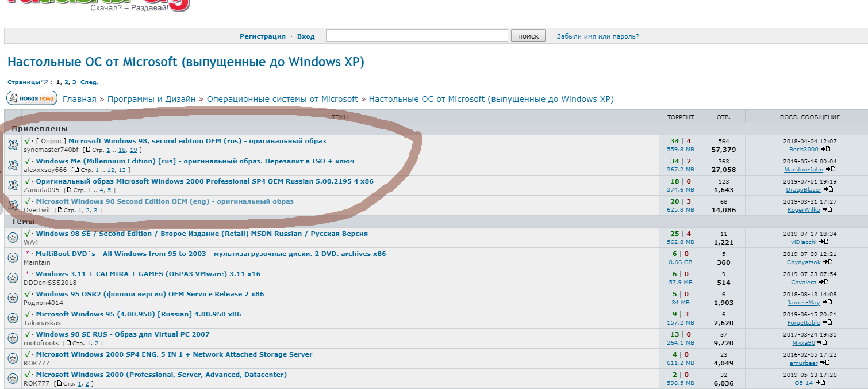The image size is (868, 389).
Task: Open page 19 of Windows 98 OEM (rus) topic
Action: (133, 150)
